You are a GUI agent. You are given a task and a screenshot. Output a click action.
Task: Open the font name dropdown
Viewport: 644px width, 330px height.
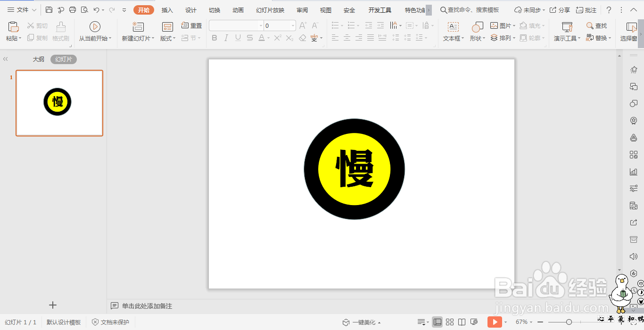pyautogui.click(x=261, y=25)
